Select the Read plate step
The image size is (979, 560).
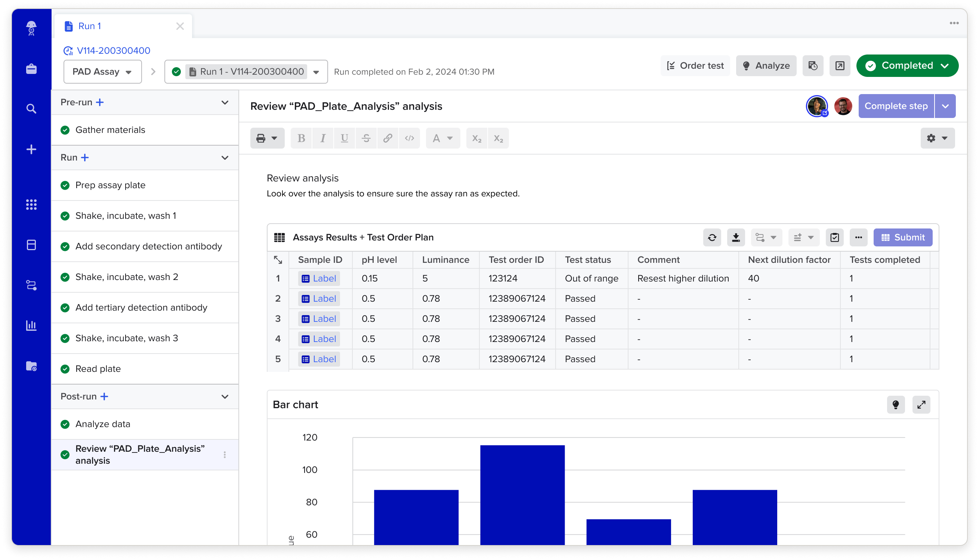click(145, 369)
